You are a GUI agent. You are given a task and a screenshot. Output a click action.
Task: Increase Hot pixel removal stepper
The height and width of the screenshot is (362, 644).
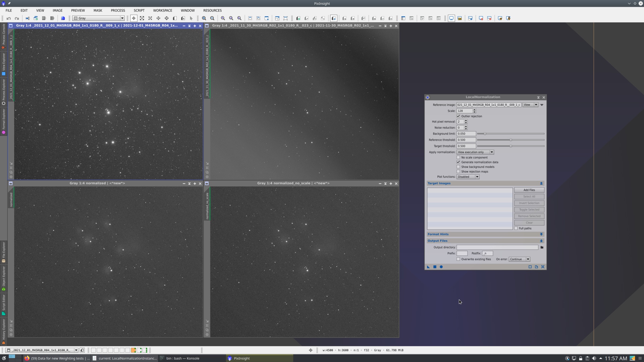(x=466, y=121)
